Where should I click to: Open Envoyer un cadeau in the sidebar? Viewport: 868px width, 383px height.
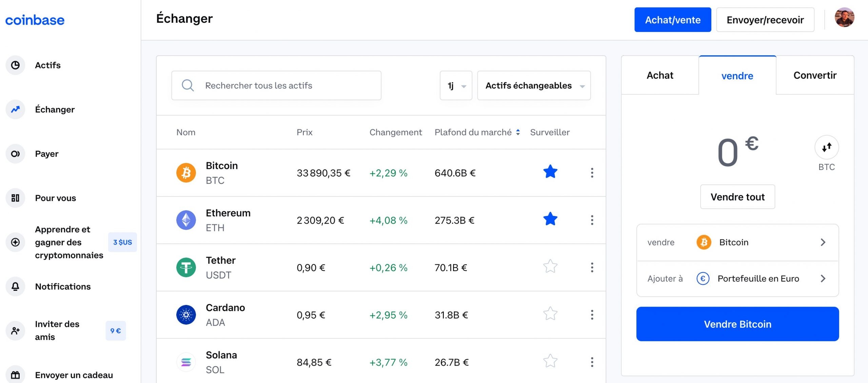74,375
